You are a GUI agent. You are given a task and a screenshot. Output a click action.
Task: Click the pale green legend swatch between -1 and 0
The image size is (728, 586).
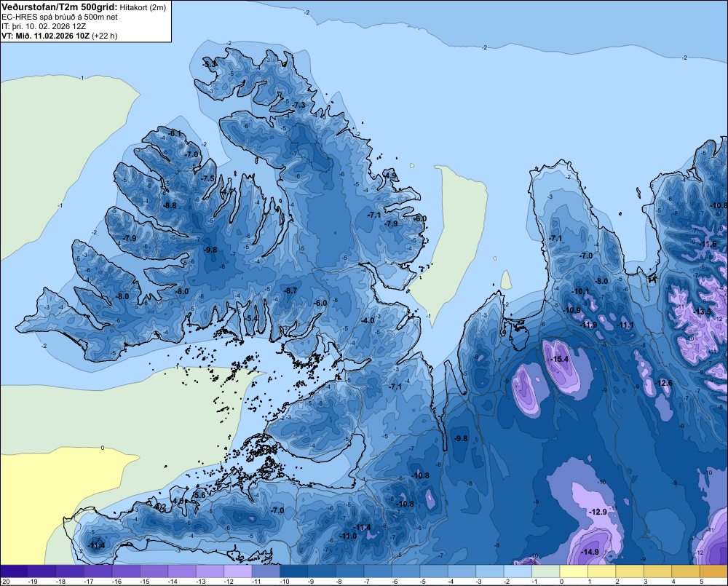point(546,571)
